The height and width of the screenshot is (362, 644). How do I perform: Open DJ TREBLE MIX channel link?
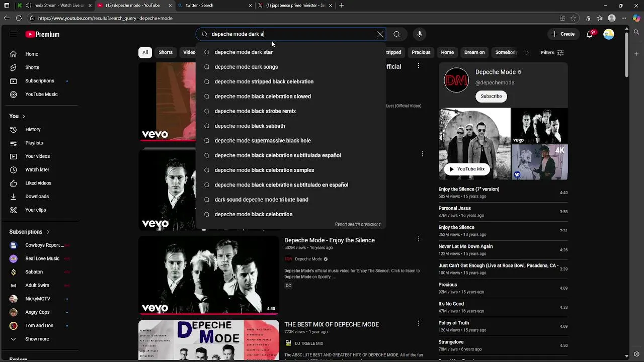pyautogui.click(x=309, y=343)
